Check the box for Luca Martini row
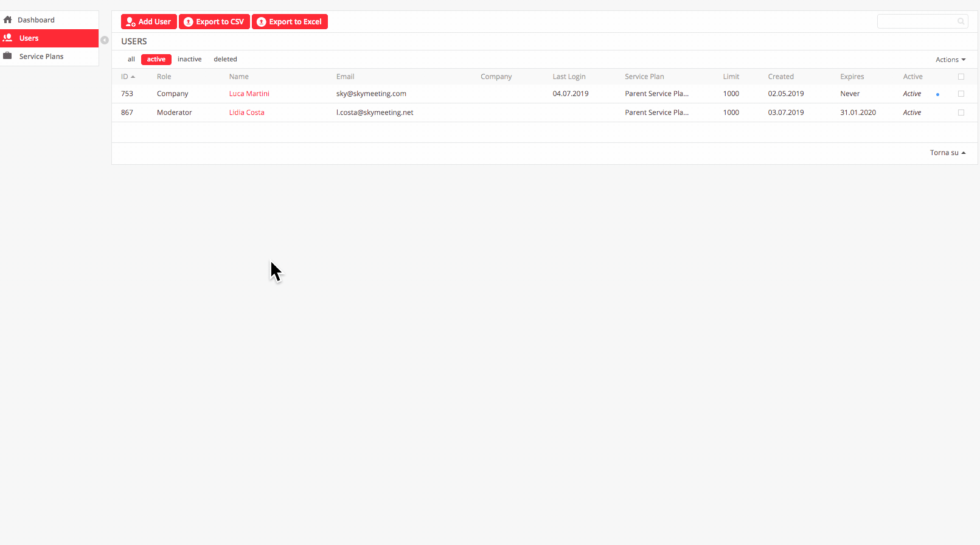 [x=961, y=94]
